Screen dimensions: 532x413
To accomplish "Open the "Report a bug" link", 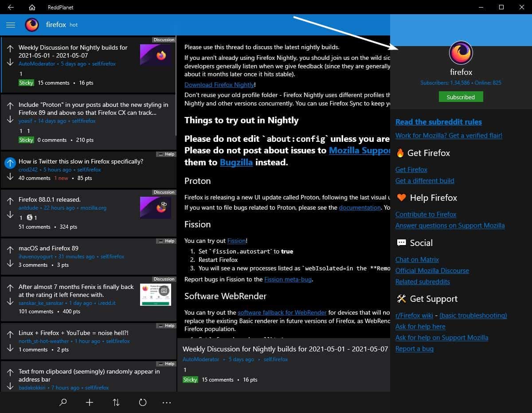I will (414, 349).
